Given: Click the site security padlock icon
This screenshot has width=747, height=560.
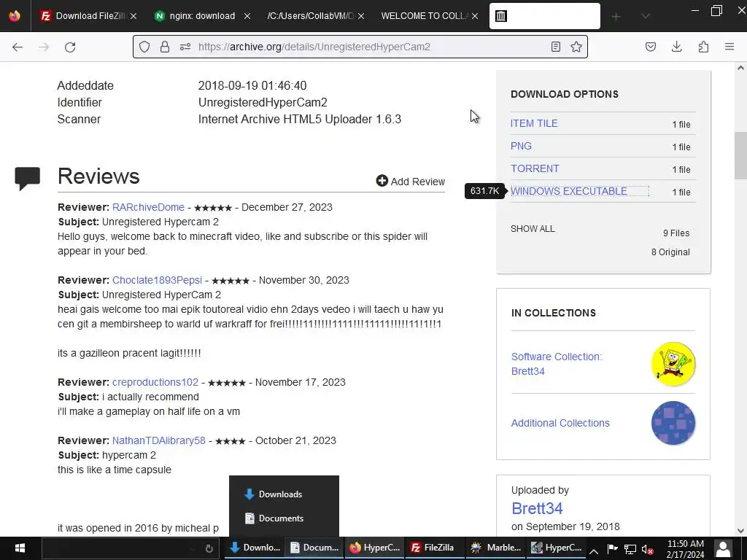Looking at the screenshot, I should pos(165,47).
